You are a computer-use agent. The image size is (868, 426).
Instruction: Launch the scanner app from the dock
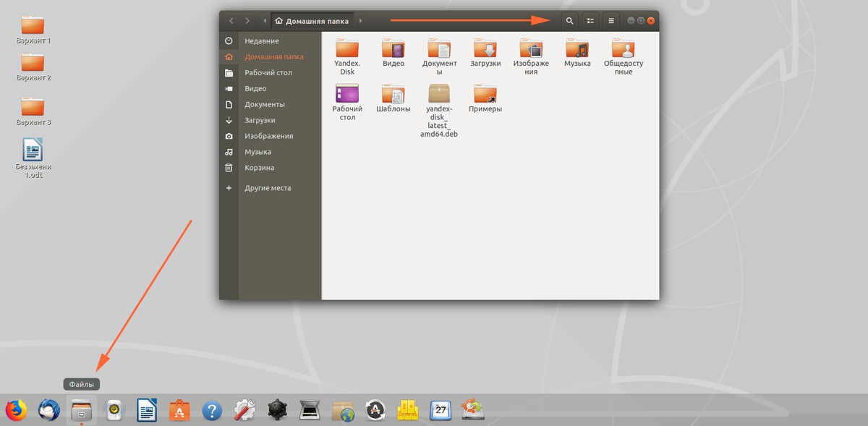click(x=310, y=410)
